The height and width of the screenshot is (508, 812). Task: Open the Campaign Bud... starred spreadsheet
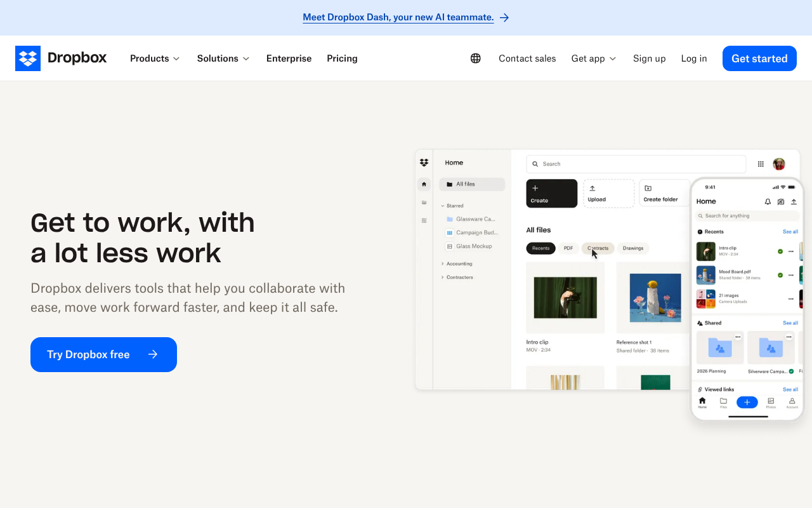[x=473, y=232]
